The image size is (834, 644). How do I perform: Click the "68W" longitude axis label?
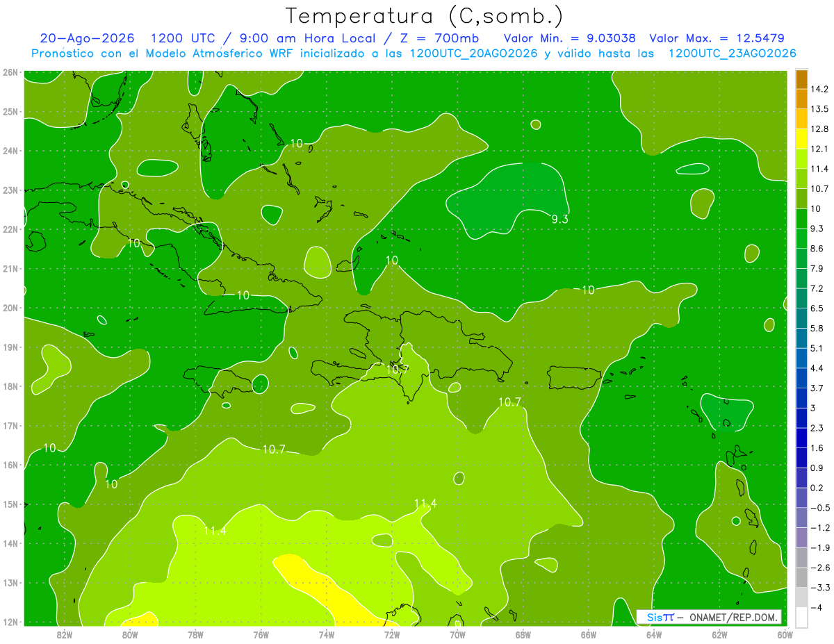click(x=523, y=634)
